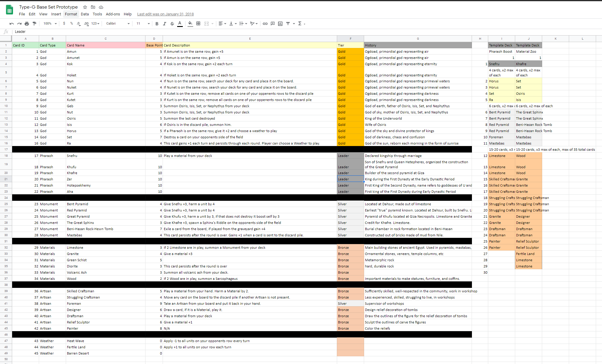Click the undo icon
The height and width of the screenshot is (364, 602).
(x=12, y=24)
